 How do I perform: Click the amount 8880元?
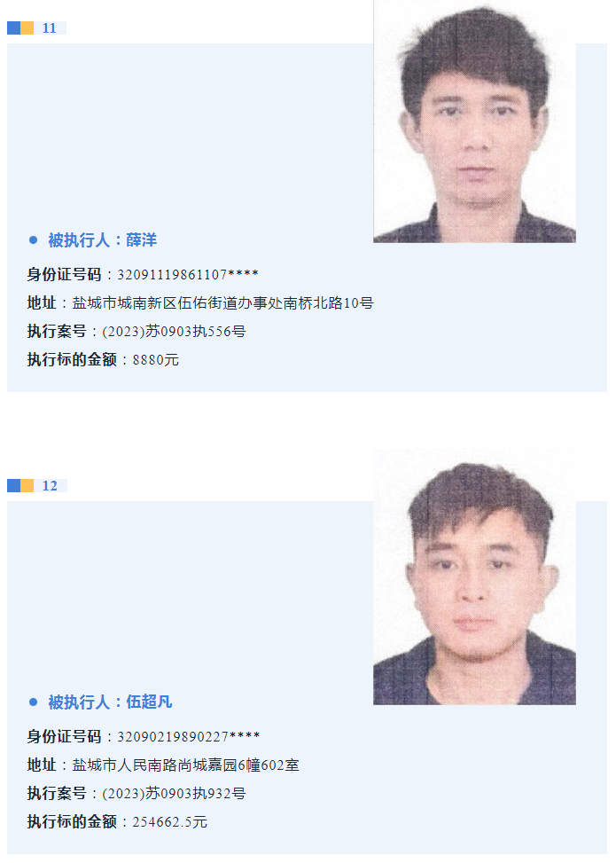(156, 360)
